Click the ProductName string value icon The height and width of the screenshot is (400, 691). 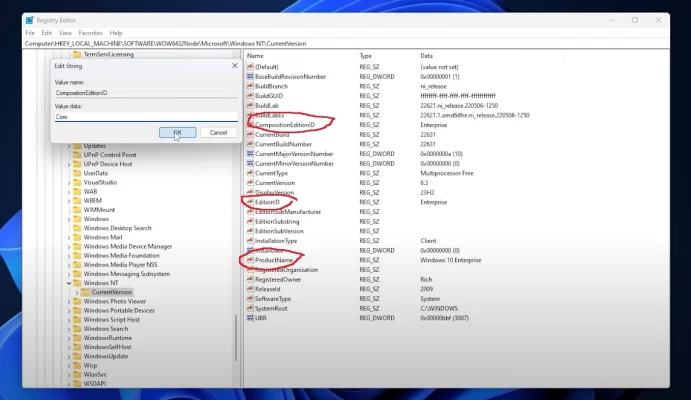point(249,260)
